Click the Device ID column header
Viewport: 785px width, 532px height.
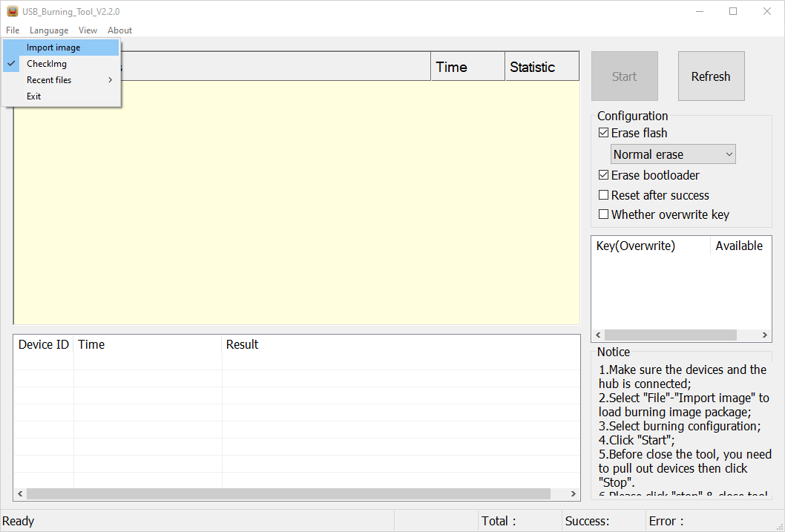click(x=44, y=344)
